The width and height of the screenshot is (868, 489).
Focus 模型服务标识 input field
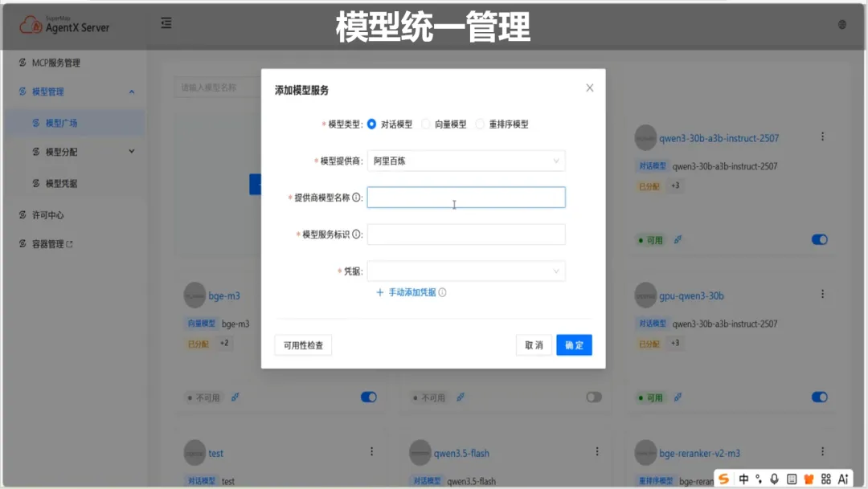click(x=466, y=234)
